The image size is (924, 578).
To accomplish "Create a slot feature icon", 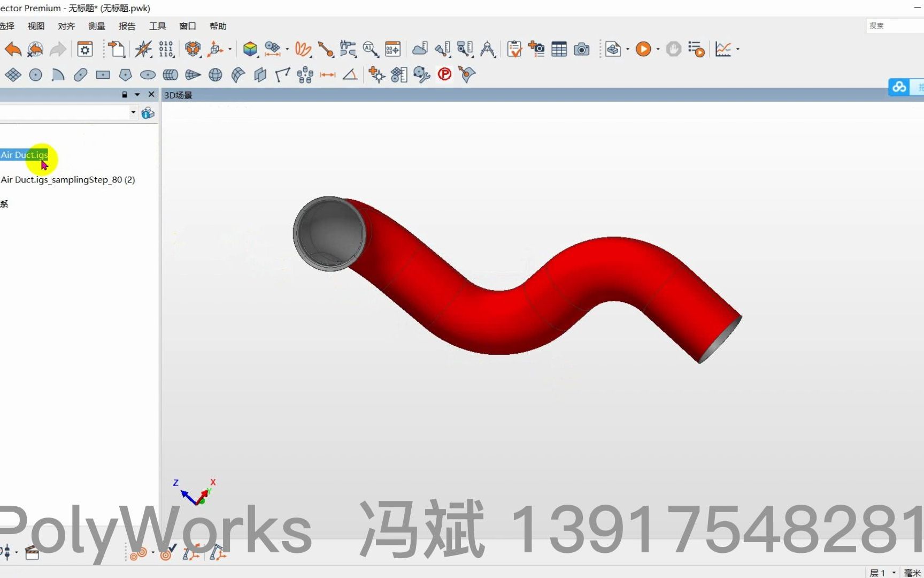I will click(80, 75).
